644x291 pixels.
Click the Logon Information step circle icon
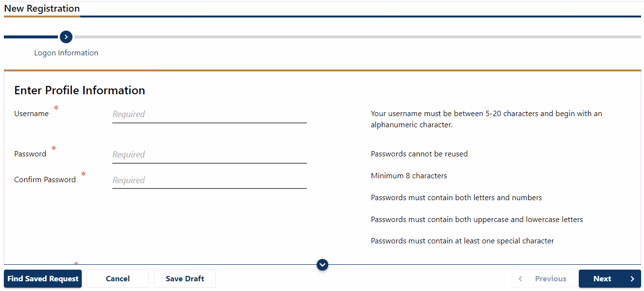tap(66, 37)
